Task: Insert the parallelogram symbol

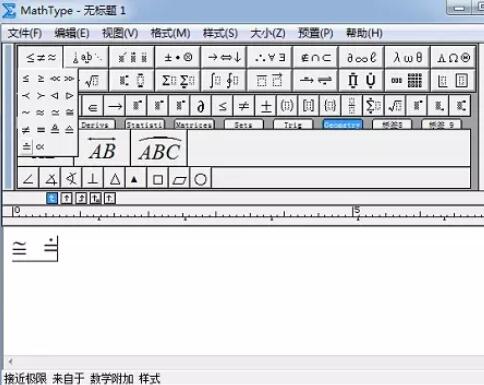Action: click(179, 179)
